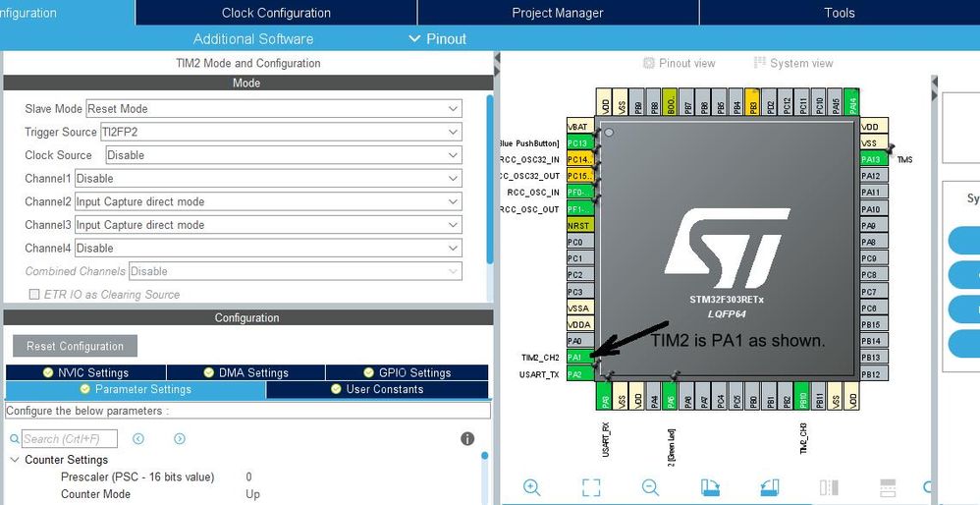Click the Counter Mode value Up
This screenshot has width=980, height=505.
point(252,494)
